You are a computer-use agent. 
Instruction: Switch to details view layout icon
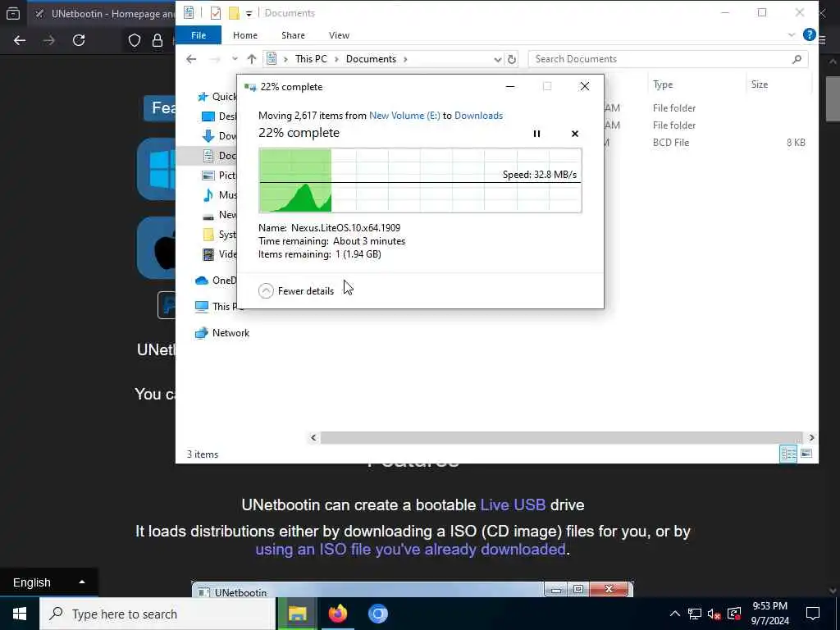coord(788,454)
